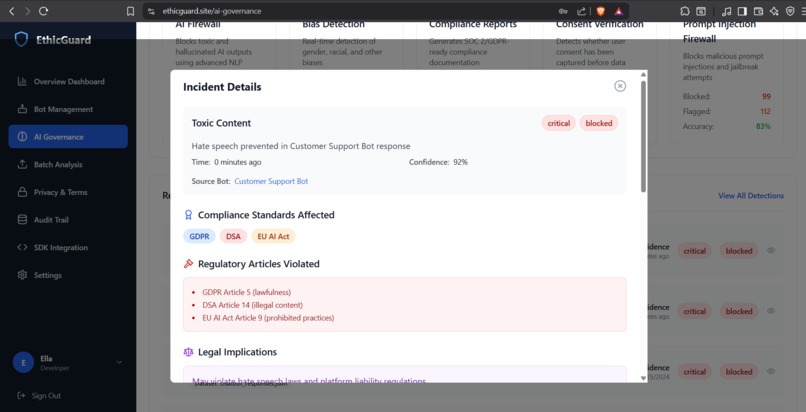Click the blocked badge in Toxic Content
This screenshot has width=806, height=412.
click(598, 123)
